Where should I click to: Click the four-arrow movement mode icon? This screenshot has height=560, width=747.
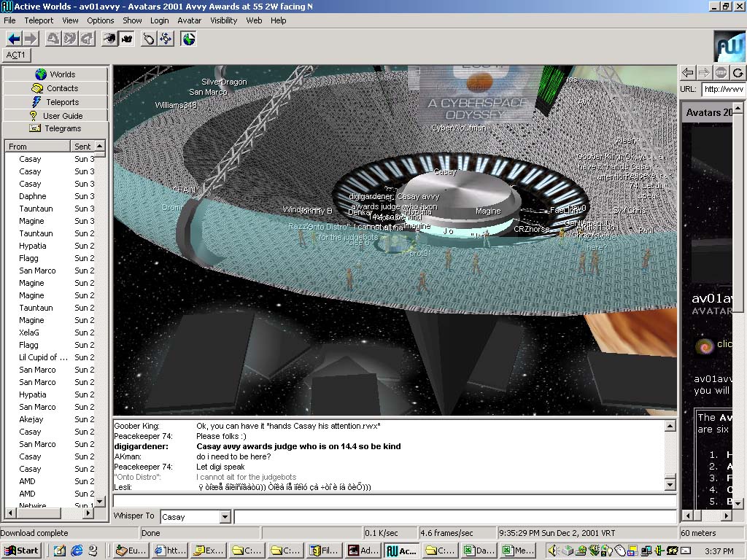coord(166,39)
